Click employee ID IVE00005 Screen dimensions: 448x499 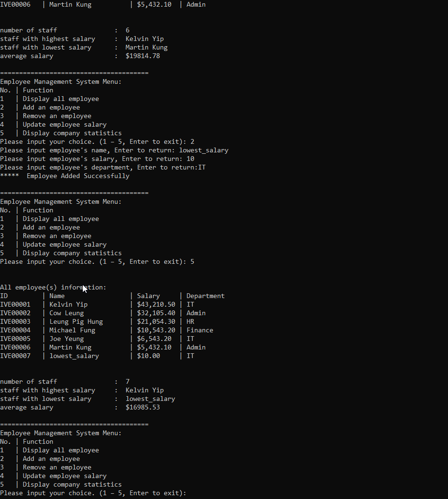point(15,339)
